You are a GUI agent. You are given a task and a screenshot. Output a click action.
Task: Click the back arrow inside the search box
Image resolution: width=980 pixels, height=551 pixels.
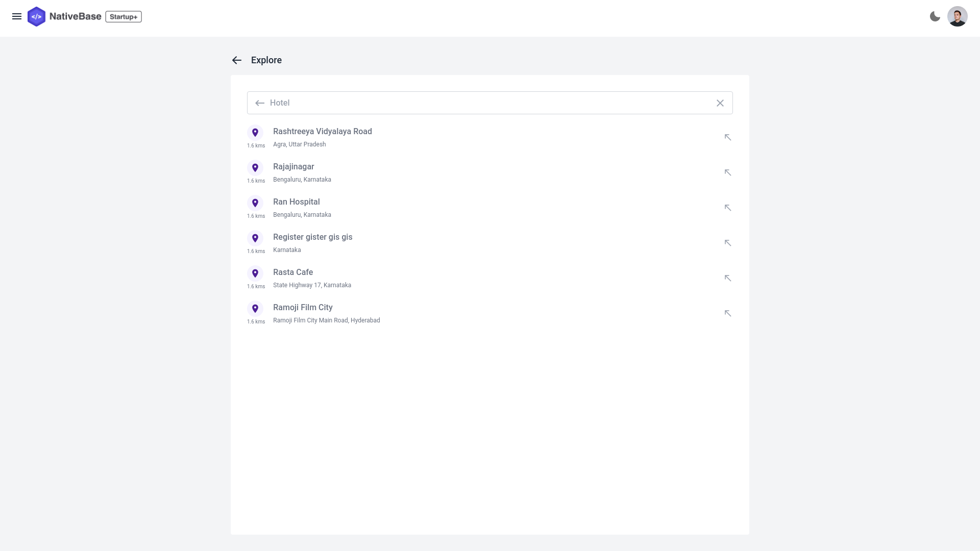[260, 103]
